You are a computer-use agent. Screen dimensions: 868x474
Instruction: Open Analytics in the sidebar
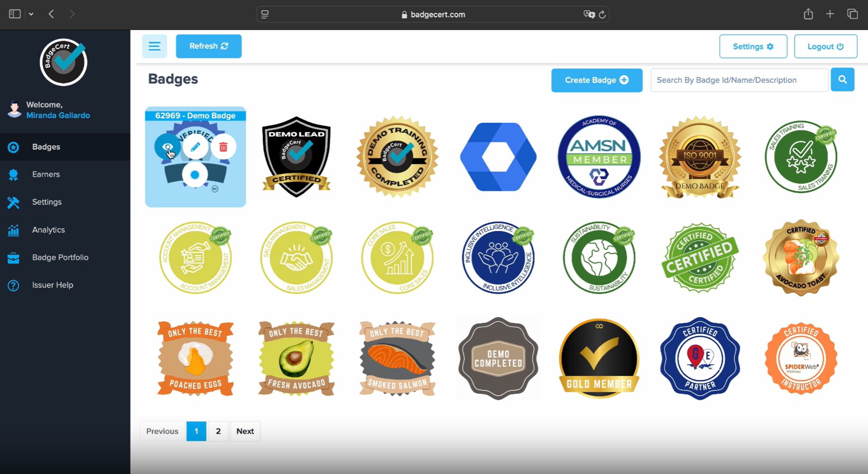point(48,230)
